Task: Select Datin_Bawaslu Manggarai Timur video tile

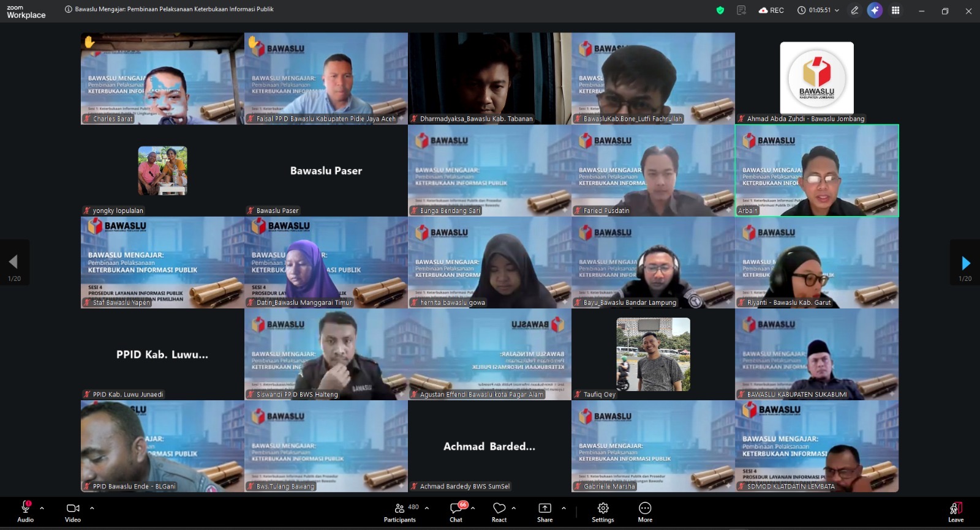Action: (326, 263)
